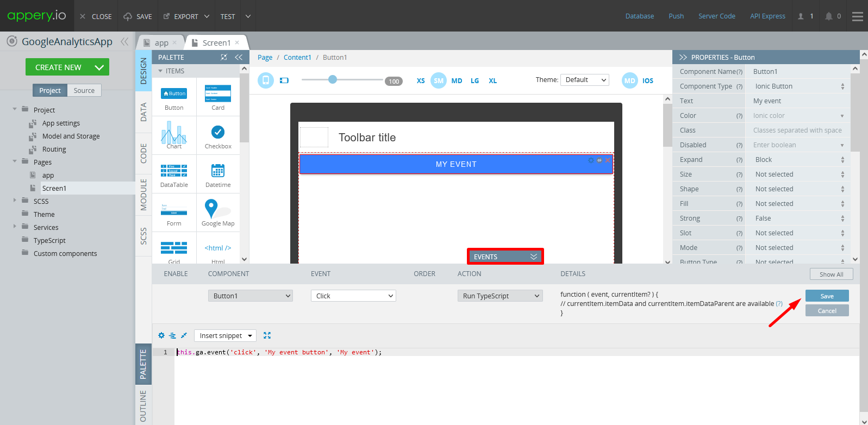Open the Theme dropdown

click(584, 80)
